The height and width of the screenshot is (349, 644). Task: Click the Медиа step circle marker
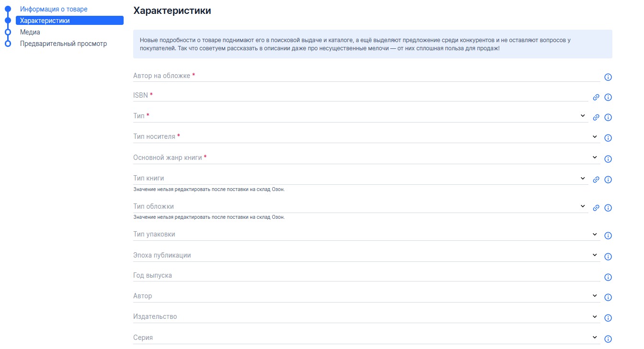[8, 32]
